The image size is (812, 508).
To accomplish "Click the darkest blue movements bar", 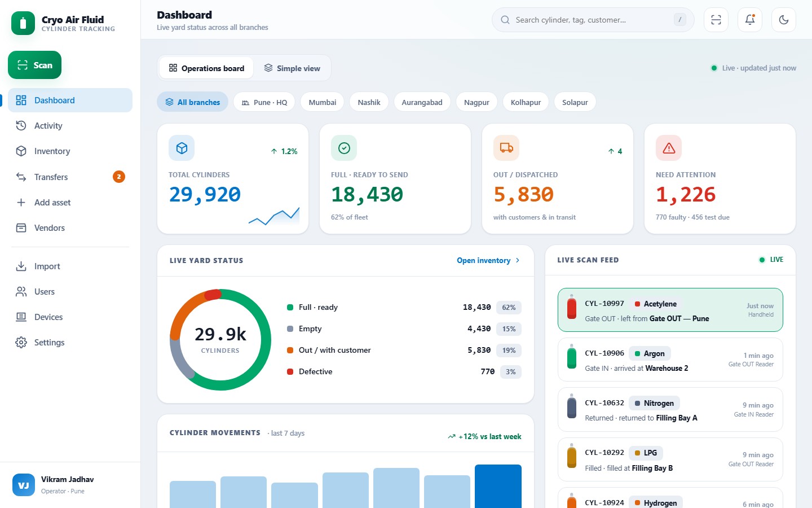I will [498, 486].
